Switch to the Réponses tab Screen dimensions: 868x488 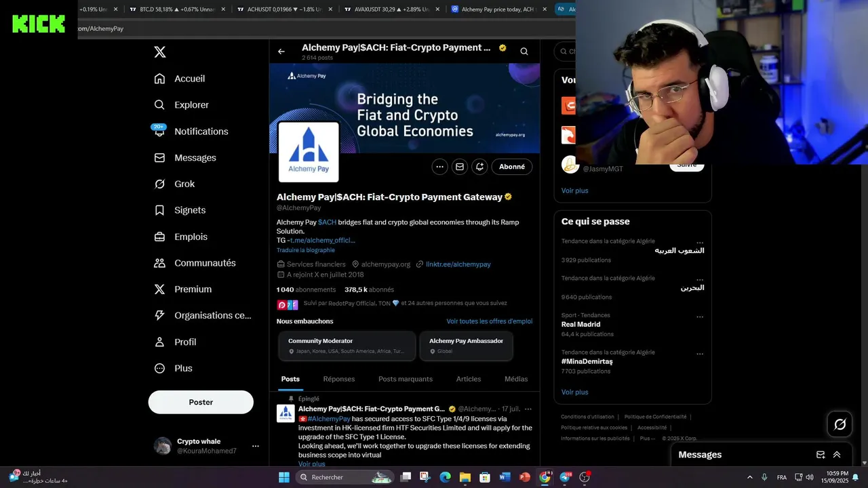(x=339, y=379)
